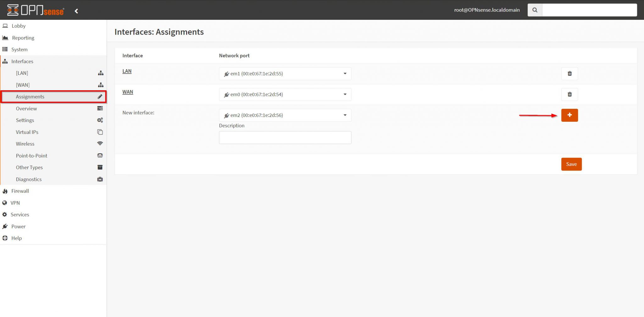Image resolution: width=644 pixels, height=317 pixels.
Task: Focus the top search field
Action: (x=590, y=10)
